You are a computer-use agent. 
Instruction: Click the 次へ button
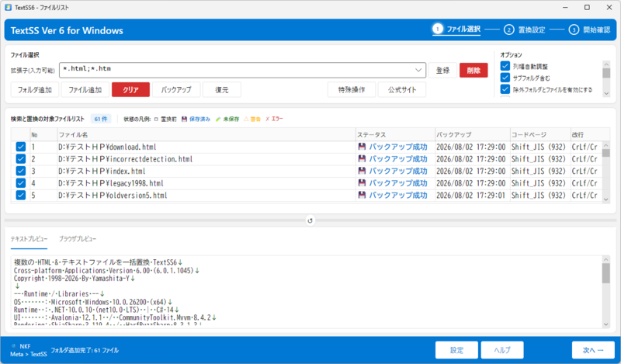(x=593, y=350)
